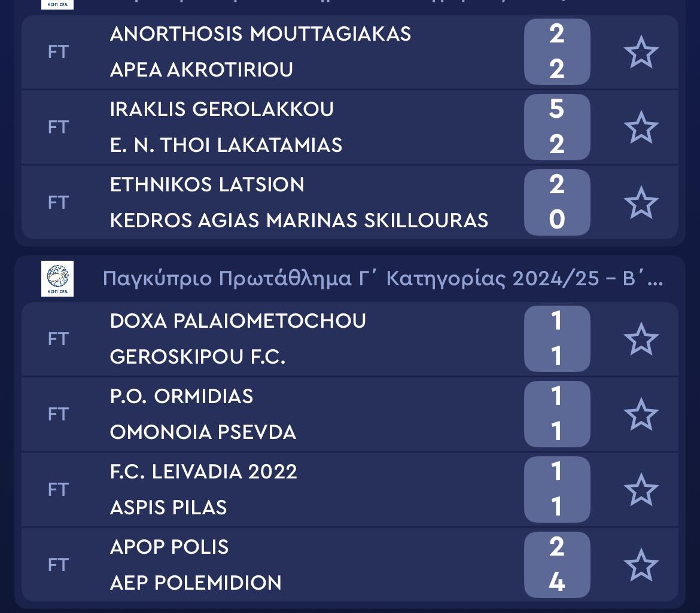This screenshot has width=700, height=613.
Task: Tap the FT status of Doxa Palaiometochou match
Action: point(58,339)
